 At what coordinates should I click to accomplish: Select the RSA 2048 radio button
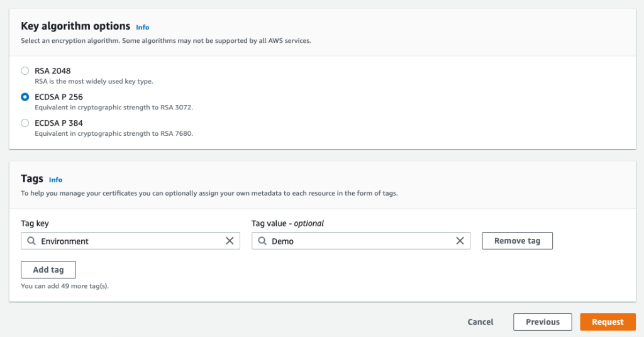25,71
